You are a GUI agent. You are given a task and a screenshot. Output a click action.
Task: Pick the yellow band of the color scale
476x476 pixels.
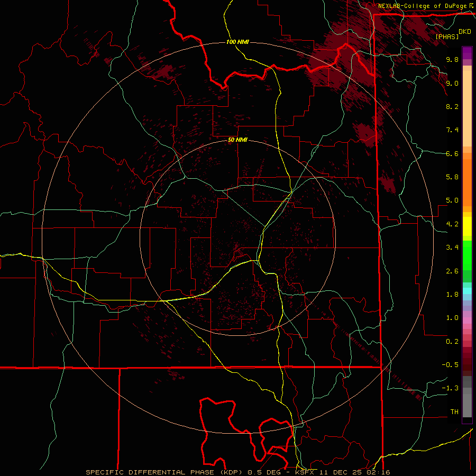(x=467, y=226)
